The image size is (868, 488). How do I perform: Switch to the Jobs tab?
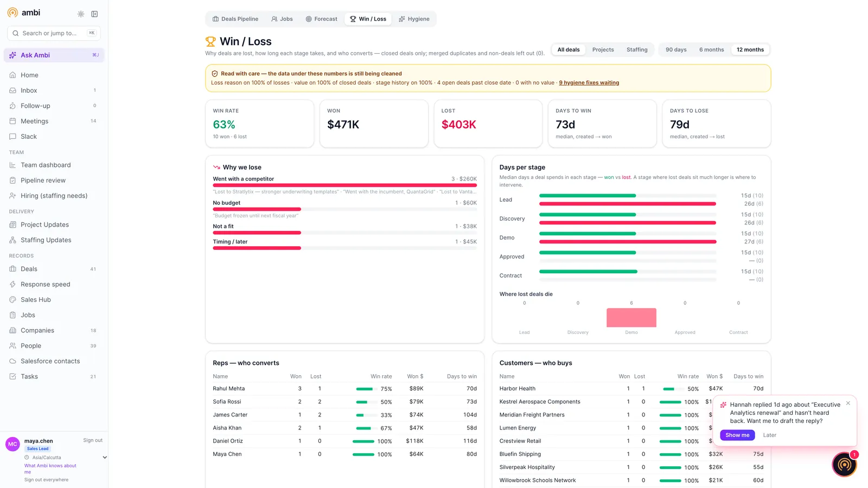[x=282, y=19]
